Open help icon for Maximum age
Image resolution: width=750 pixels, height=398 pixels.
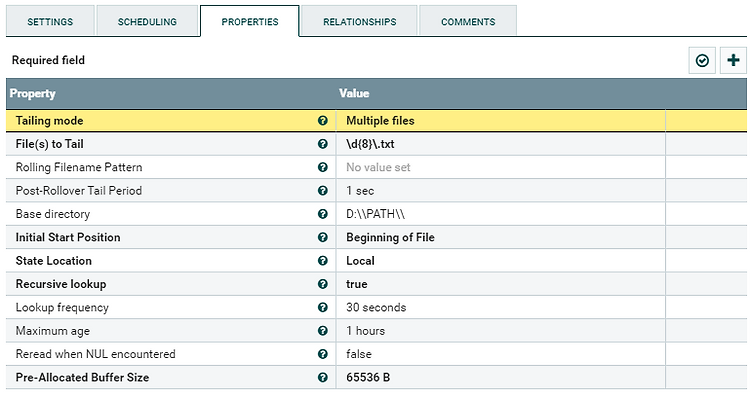tap(323, 331)
